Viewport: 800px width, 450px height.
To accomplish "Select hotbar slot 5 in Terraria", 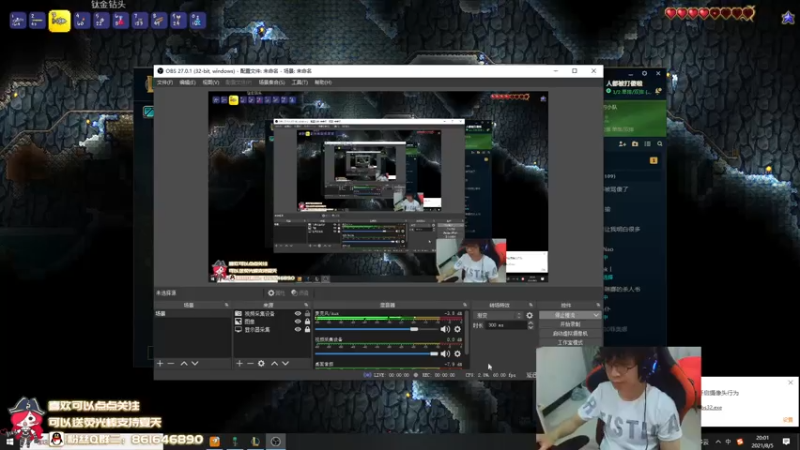I will [x=101, y=21].
